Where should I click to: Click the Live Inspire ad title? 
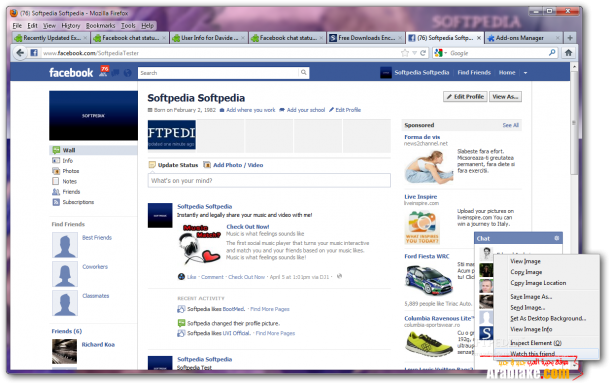(421, 197)
